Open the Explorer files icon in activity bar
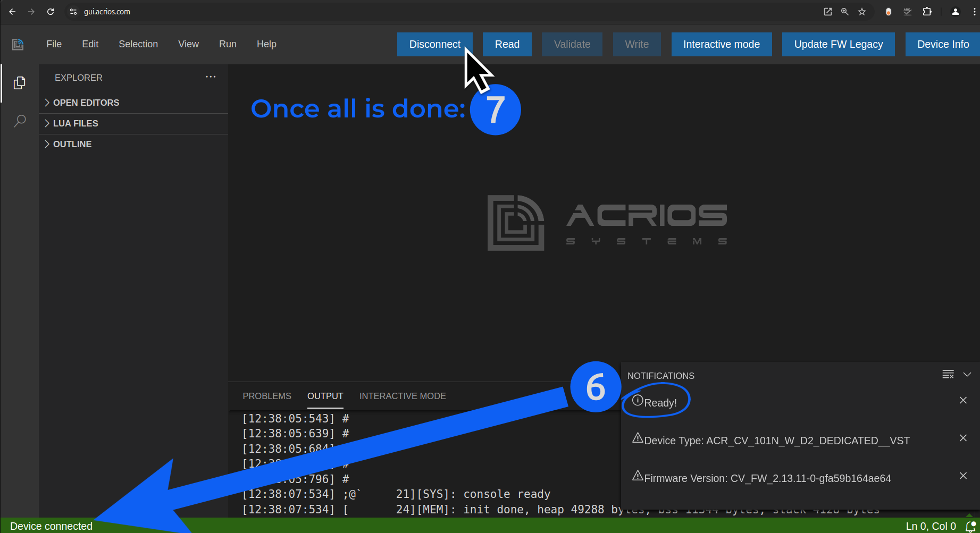Image resolution: width=980 pixels, height=533 pixels. tap(20, 83)
